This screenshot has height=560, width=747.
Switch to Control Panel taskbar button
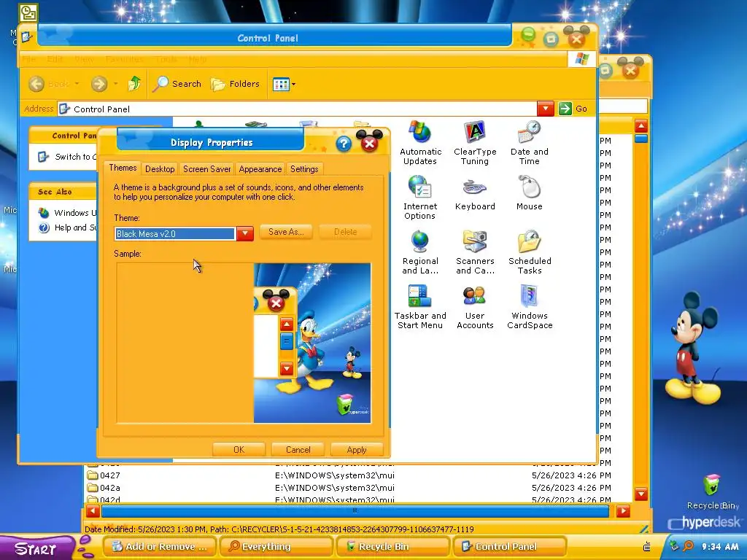click(x=510, y=547)
